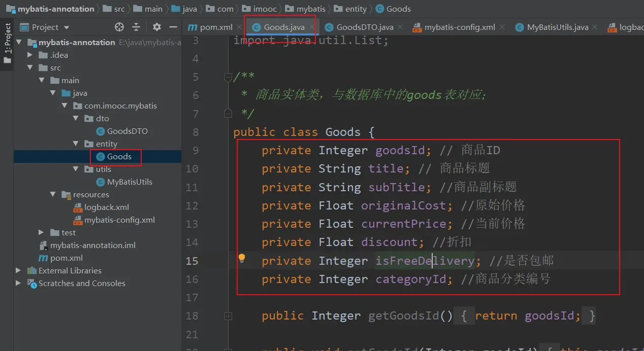644x351 pixels.
Task: Click the locate/scroll-from-source target icon
Action: (119, 27)
